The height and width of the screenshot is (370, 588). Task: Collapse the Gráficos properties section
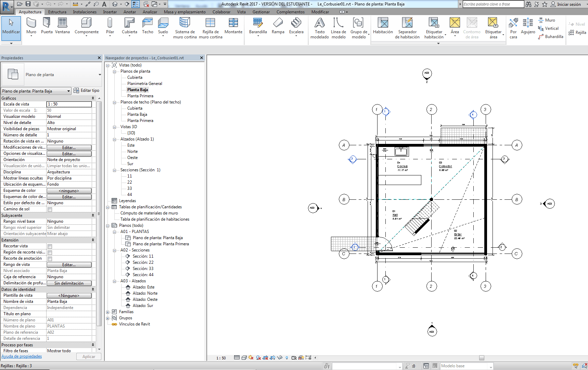coord(93,98)
